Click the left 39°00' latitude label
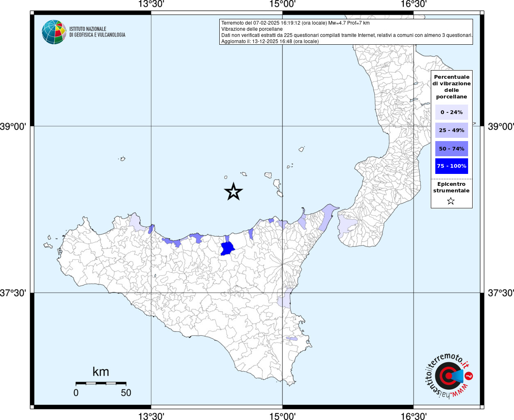Image resolution: width=514 pixels, height=420 pixels. tap(13, 126)
